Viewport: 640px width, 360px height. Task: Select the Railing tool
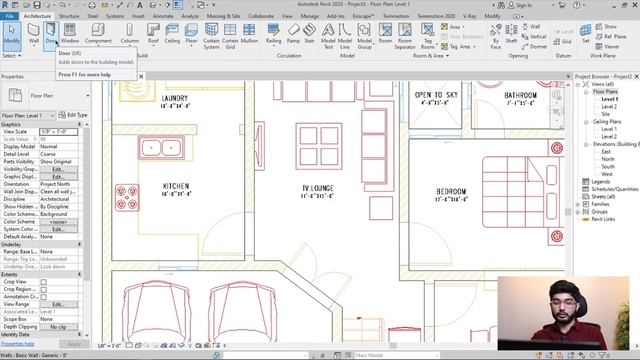273,34
